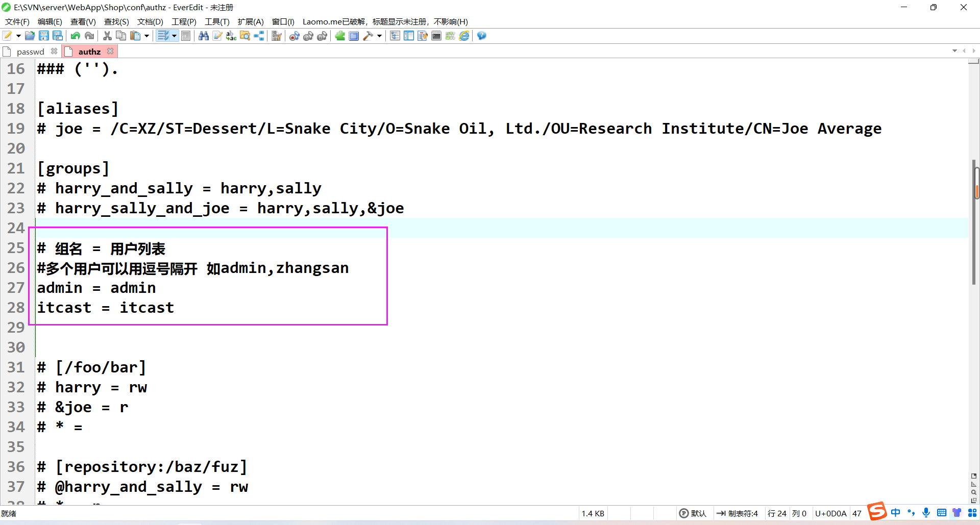980x525 pixels.
Task: Open the 工程(P) menu
Action: [184, 21]
